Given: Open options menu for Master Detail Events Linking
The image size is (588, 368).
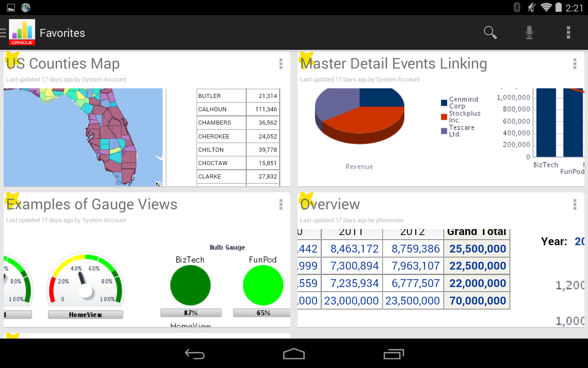Looking at the screenshot, I should [575, 64].
